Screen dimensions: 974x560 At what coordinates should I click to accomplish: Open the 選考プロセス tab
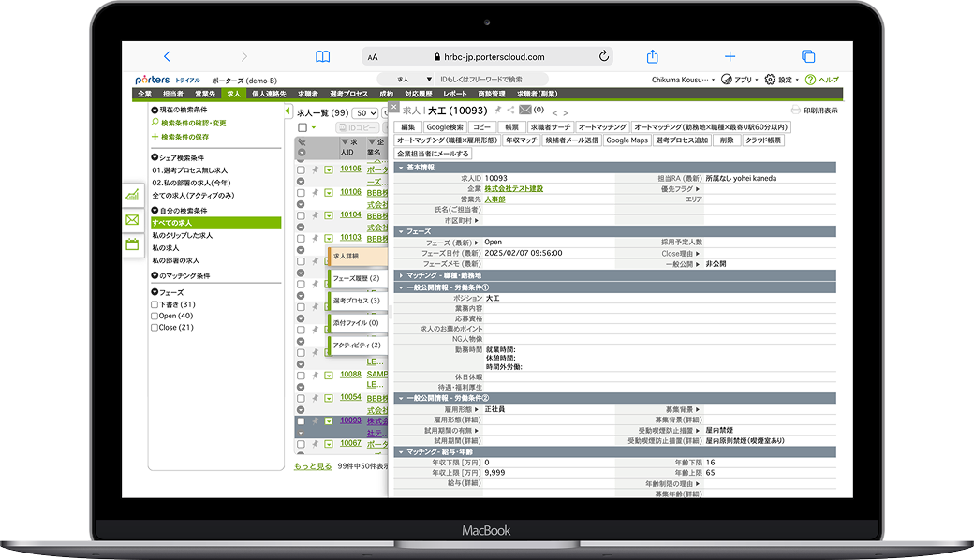348,94
